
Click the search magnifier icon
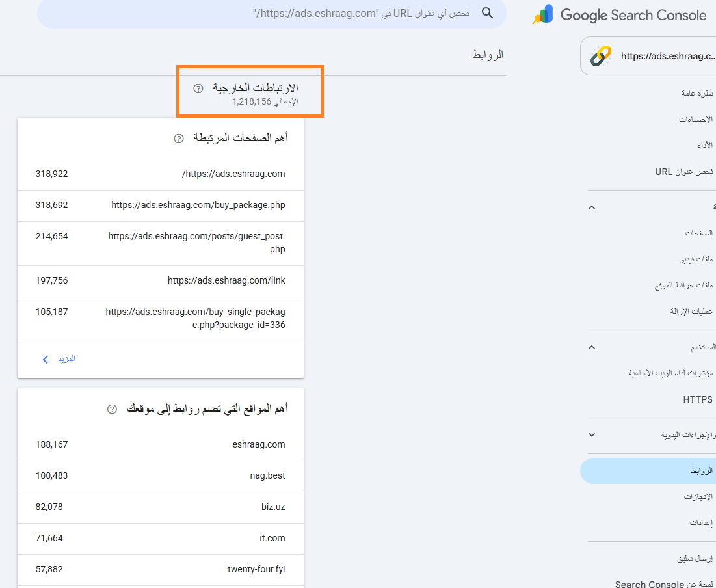487,13
